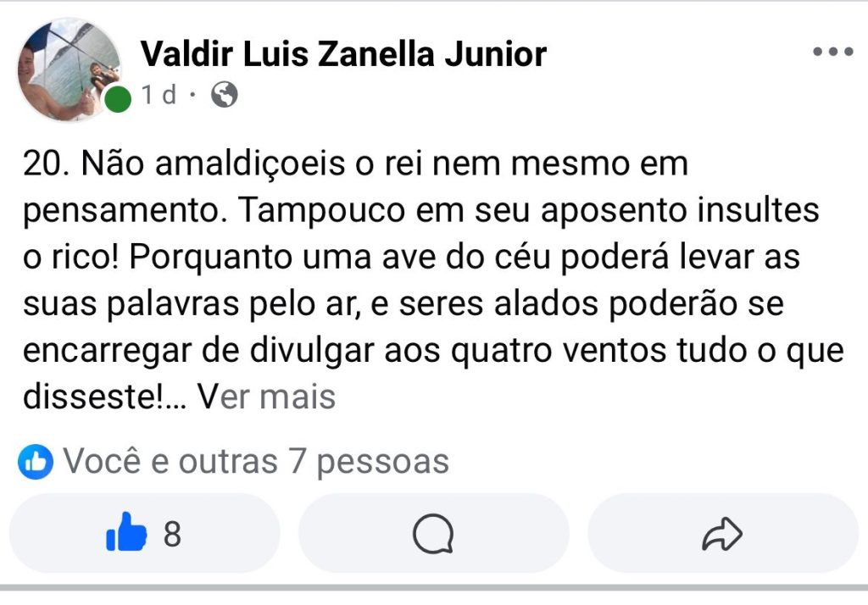Viewport: 868px width, 605px height.
Task: Open Valdir Luis Zanella Junior's profile picture
Action: [x=68, y=69]
